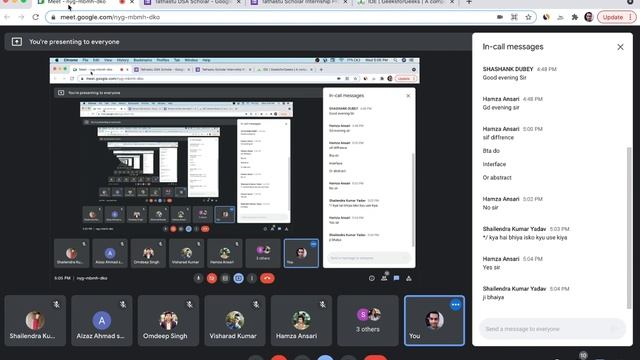Click the activities icon in presented preview
Screen dimensions: 640x360
pyautogui.click(x=409, y=278)
